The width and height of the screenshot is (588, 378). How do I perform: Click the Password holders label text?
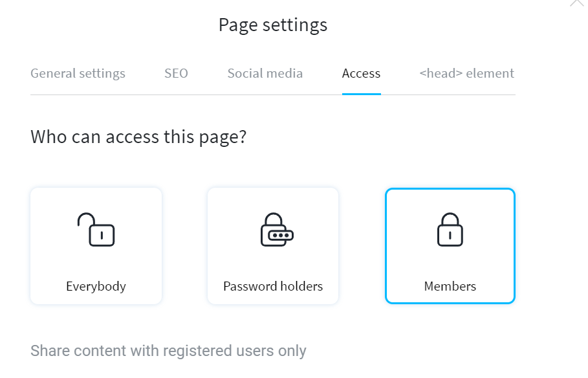[273, 286]
